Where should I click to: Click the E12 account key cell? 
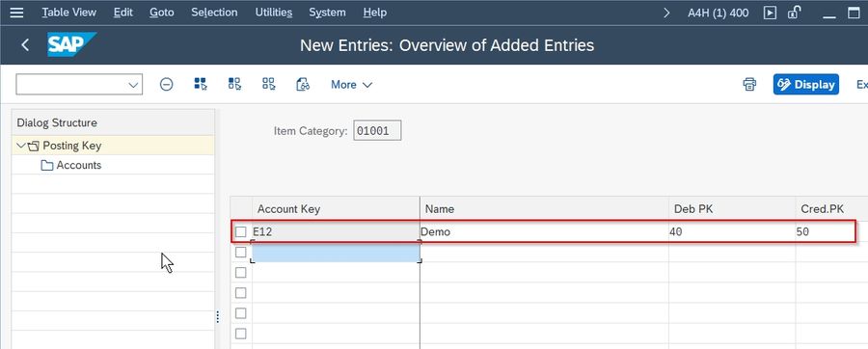(x=336, y=231)
